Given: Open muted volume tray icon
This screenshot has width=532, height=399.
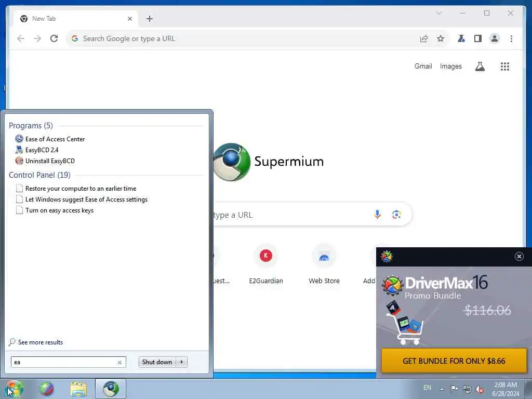Looking at the screenshot, I should pos(480,389).
